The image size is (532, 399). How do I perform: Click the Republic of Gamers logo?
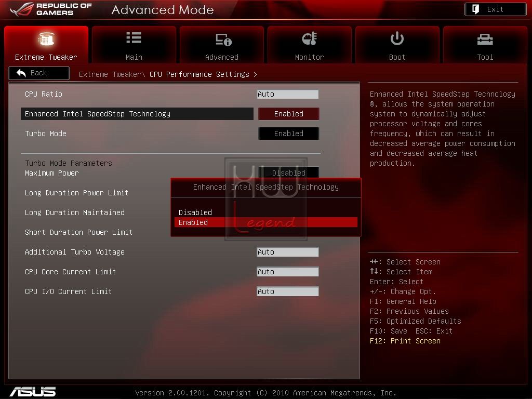(51, 9)
